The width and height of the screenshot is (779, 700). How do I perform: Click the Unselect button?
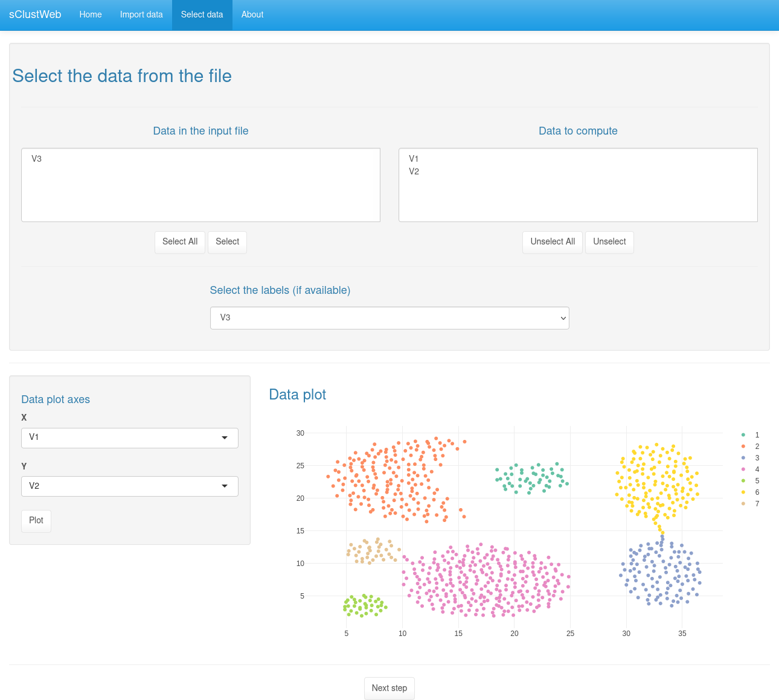coord(609,242)
